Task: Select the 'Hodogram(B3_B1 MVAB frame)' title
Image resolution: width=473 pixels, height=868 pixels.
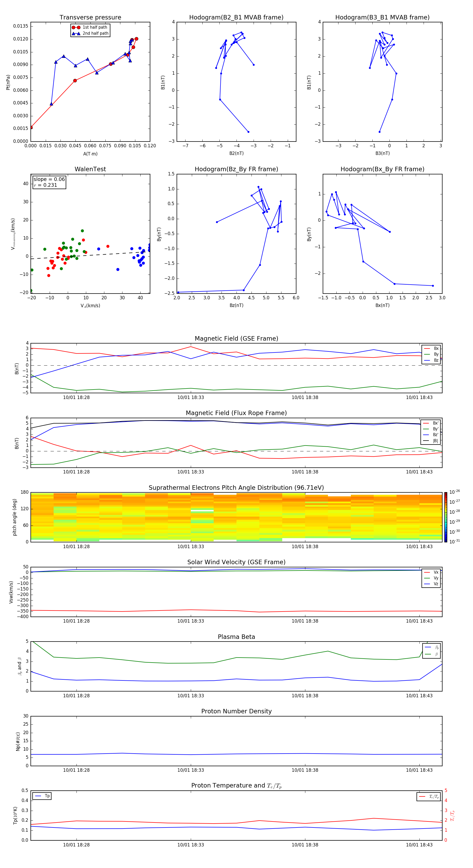Action: [382, 17]
